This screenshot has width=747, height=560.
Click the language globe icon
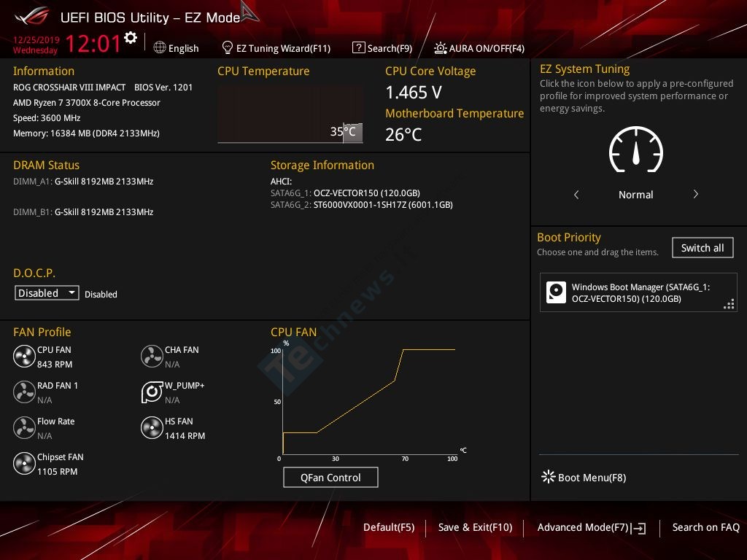point(160,47)
